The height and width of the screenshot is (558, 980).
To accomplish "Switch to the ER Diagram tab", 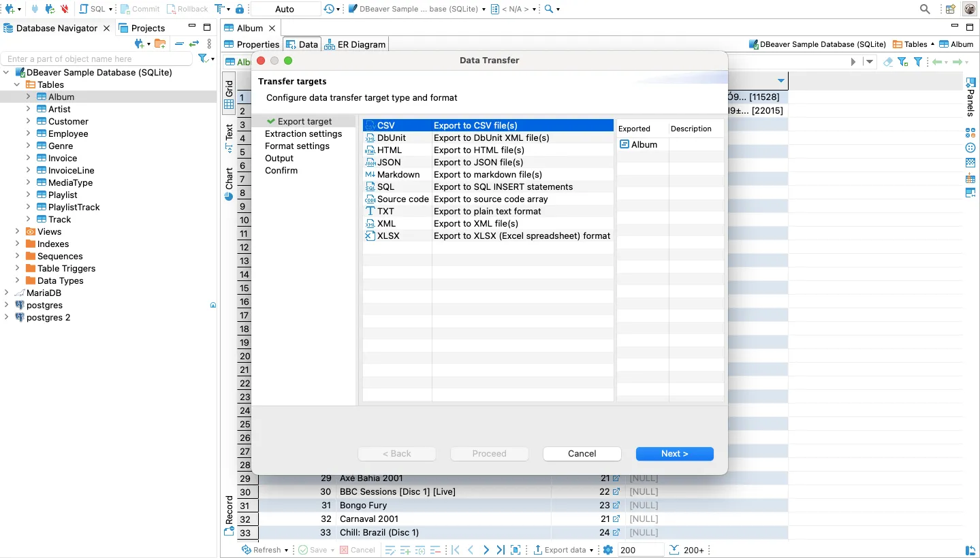I will (355, 44).
